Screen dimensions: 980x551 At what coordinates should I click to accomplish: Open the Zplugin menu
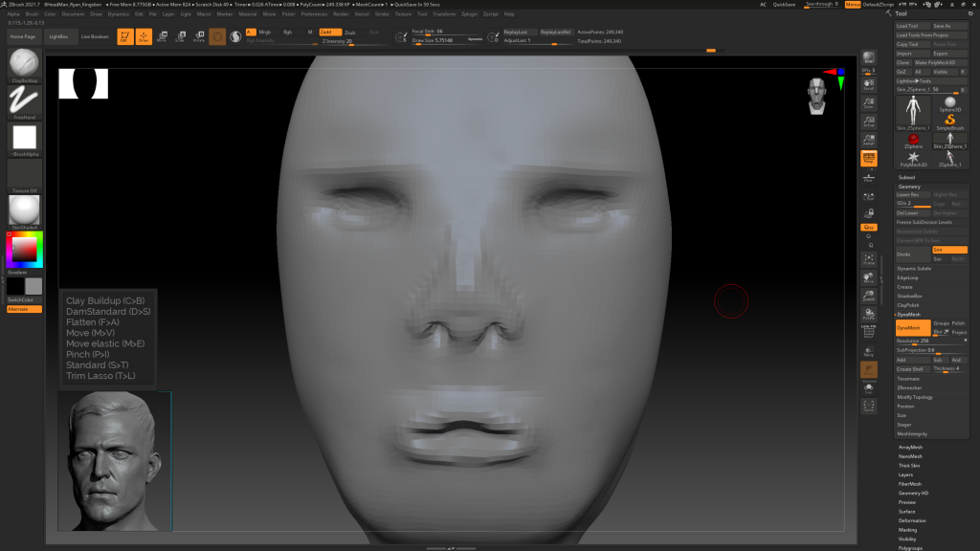(469, 14)
